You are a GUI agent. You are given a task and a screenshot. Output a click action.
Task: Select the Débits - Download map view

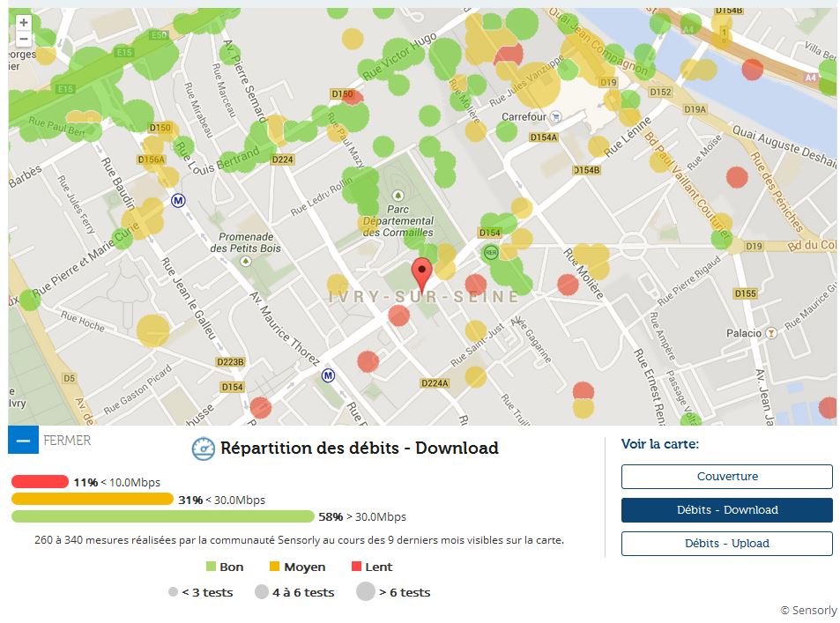726,510
